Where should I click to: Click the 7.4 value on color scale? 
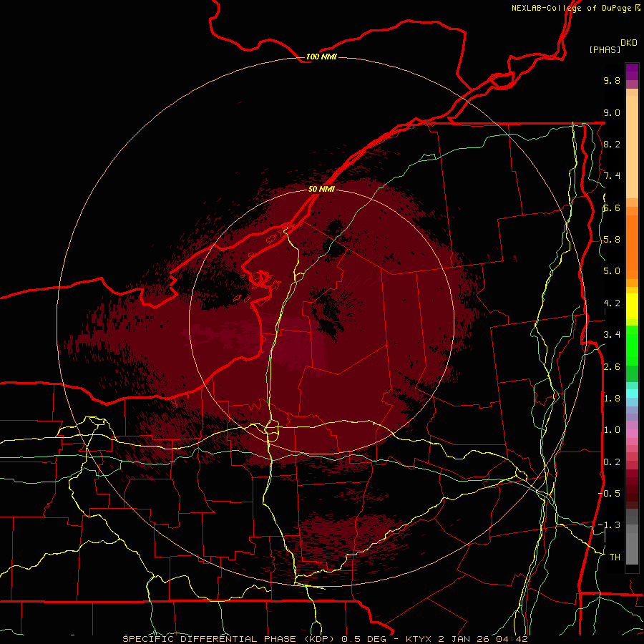[x=612, y=176]
